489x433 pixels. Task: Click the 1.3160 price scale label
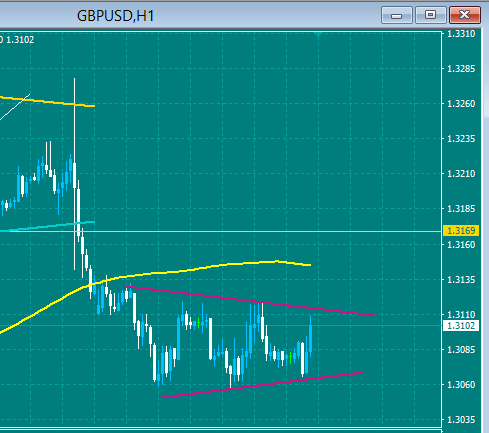[461, 245]
